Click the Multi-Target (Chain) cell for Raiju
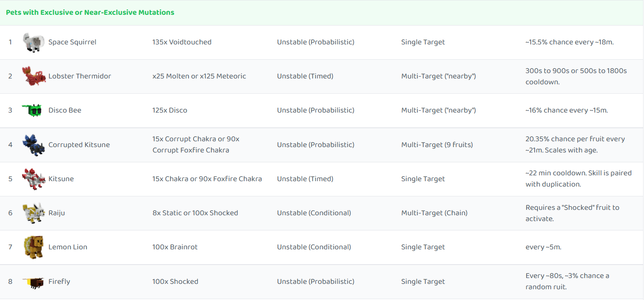644x300 pixels. click(x=434, y=213)
